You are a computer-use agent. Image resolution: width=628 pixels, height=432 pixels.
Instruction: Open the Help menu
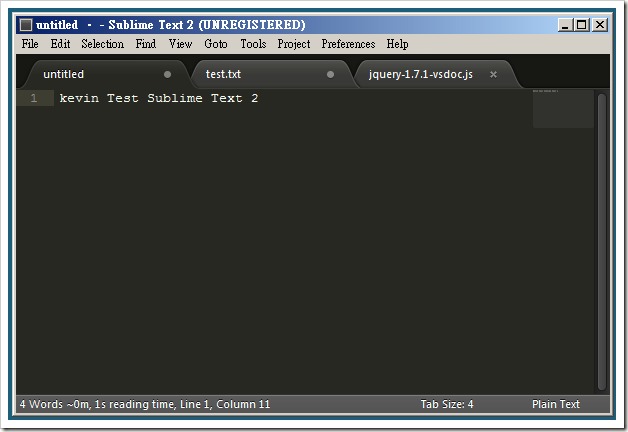coord(397,44)
